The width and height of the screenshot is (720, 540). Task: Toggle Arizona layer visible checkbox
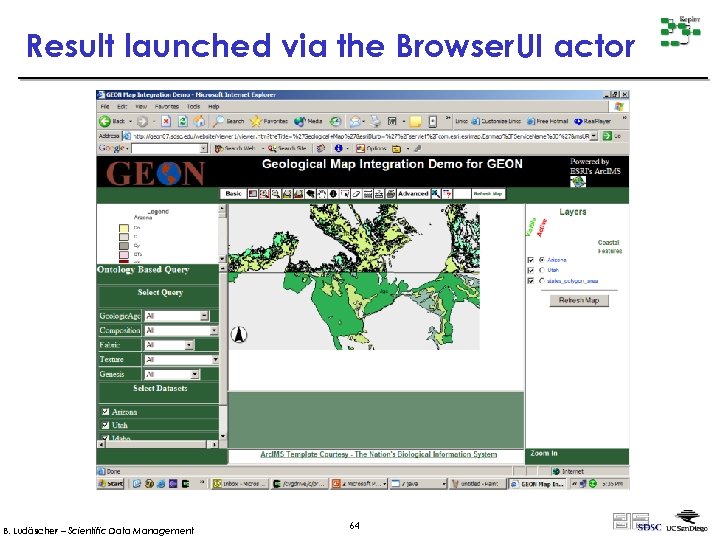click(x=531, y=260)
